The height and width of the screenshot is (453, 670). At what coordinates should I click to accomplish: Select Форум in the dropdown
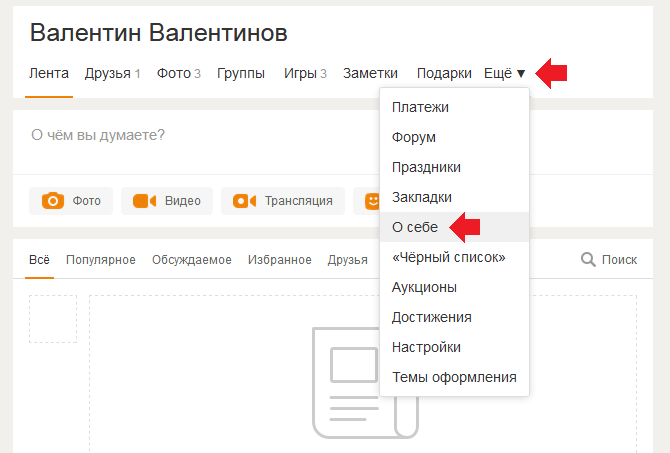[x=454, y=137]
